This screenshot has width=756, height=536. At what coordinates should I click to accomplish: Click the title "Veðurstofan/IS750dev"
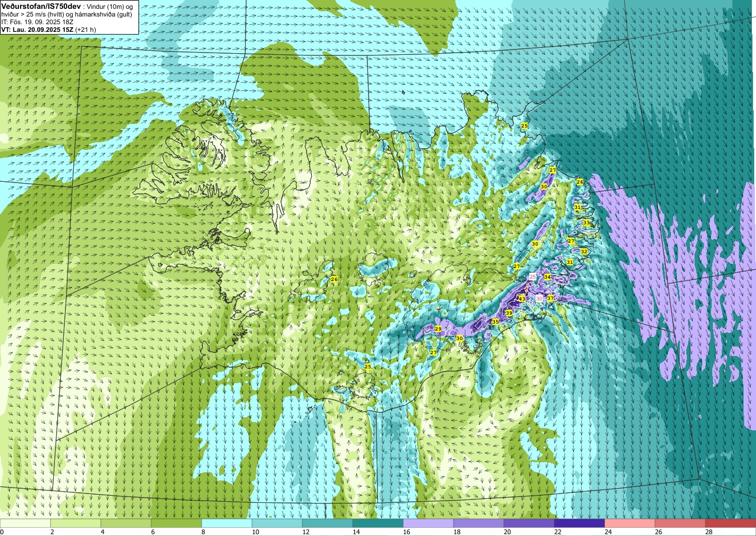click(41, 6)
